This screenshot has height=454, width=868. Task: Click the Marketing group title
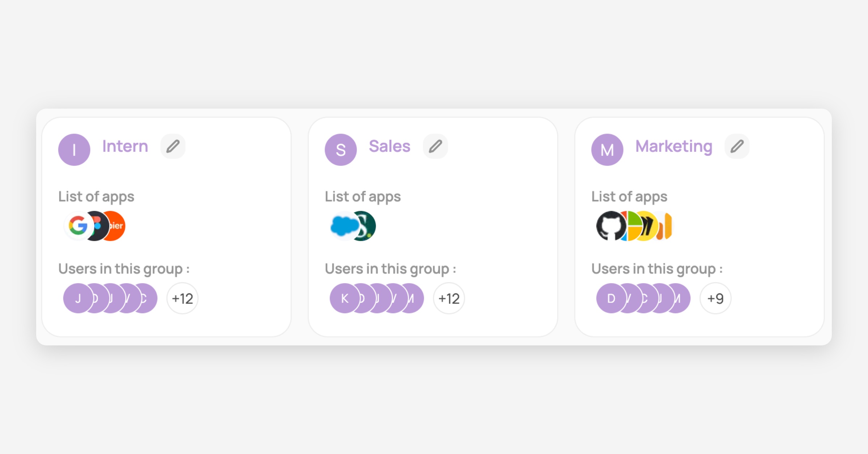coord(674,146)
